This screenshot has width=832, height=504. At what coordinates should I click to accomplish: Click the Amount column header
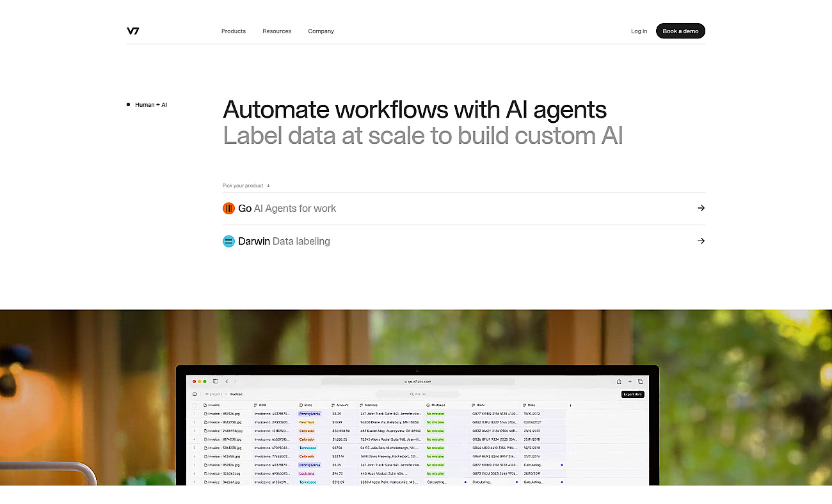340,406
